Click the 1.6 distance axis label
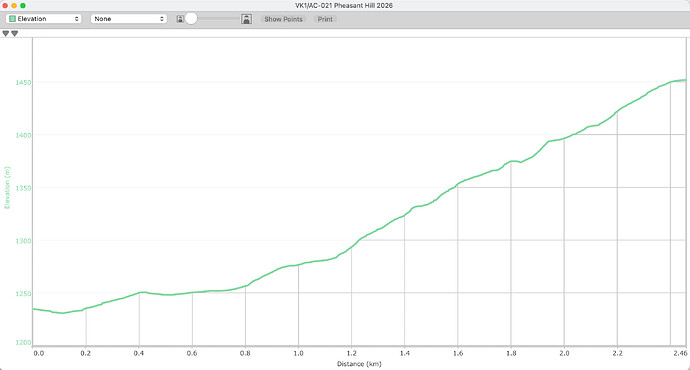The width and height of the screenshot is (690, 370). pos(458,353)
